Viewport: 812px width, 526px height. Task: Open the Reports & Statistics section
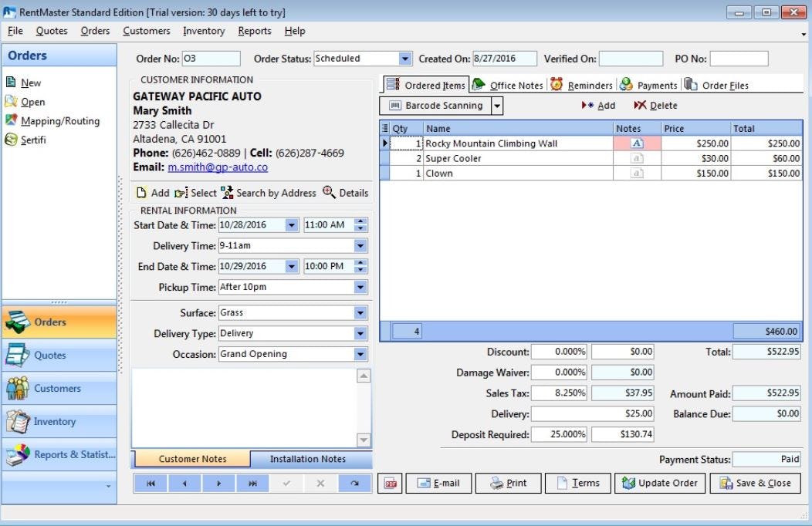pos(59,454)
